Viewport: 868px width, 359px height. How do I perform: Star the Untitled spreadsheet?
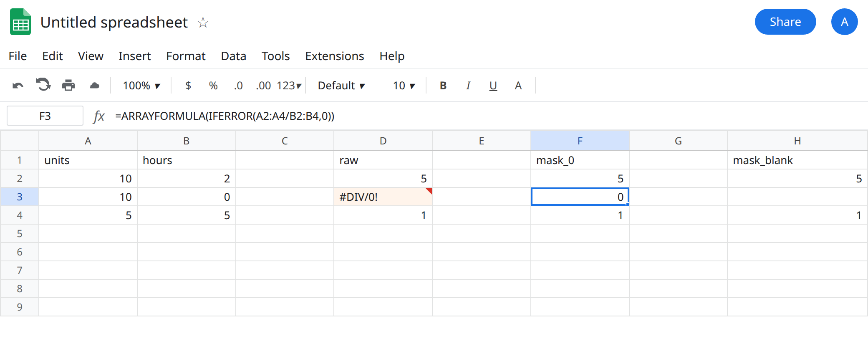pyautogui.click(x=203, y=22)
